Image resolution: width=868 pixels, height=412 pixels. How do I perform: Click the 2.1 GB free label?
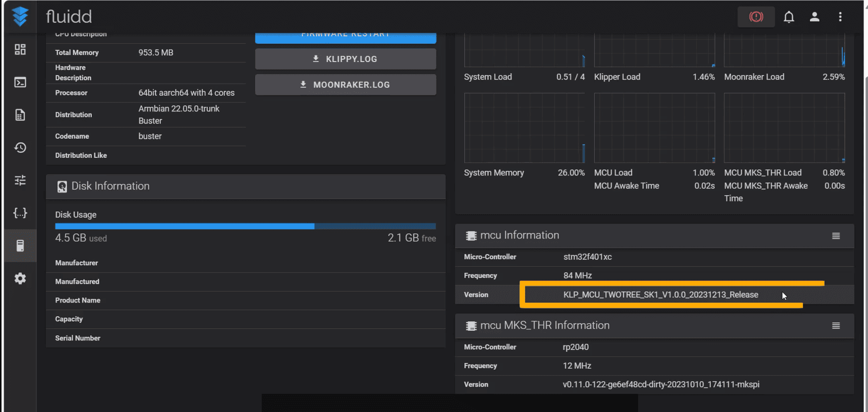click(x=412, y=238)
